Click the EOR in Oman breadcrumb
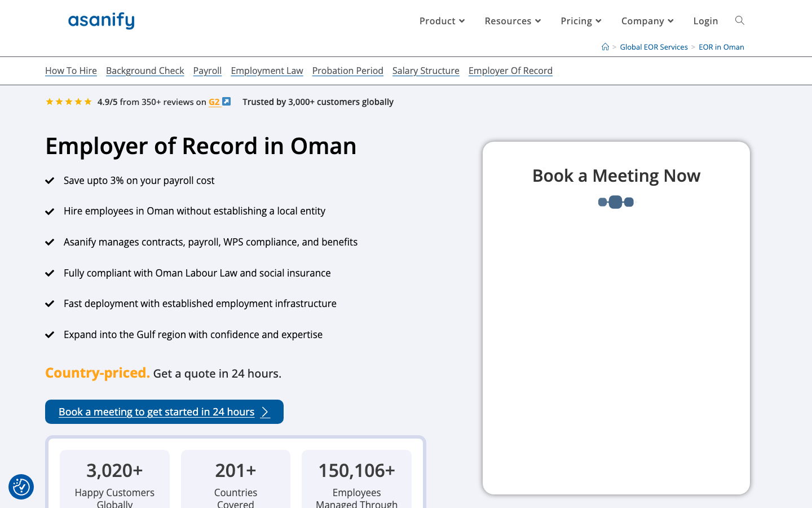The image size is (812, 508). coord(721,47)
